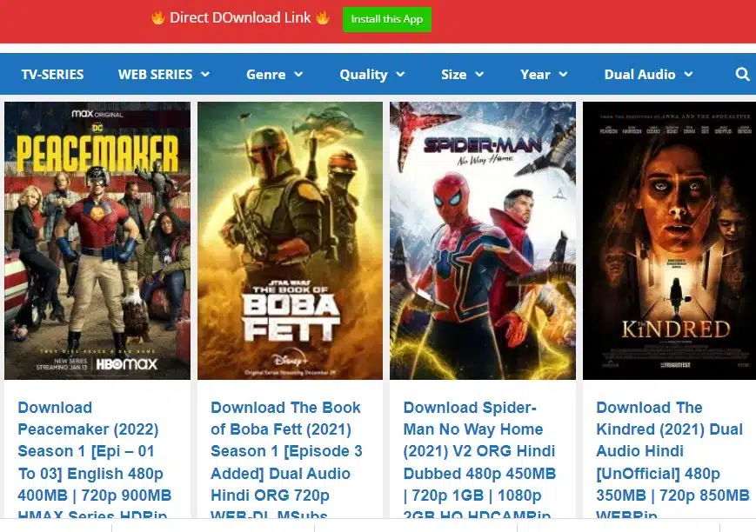Select the WEB SERIES menu label
This screenshot has width=756, height=532.
coord(155,74)
